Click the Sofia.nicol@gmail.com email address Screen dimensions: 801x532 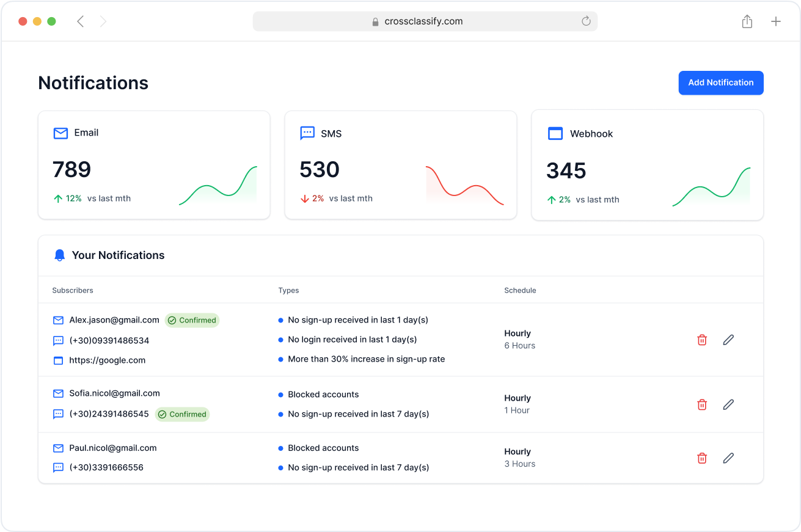[115, 393]
